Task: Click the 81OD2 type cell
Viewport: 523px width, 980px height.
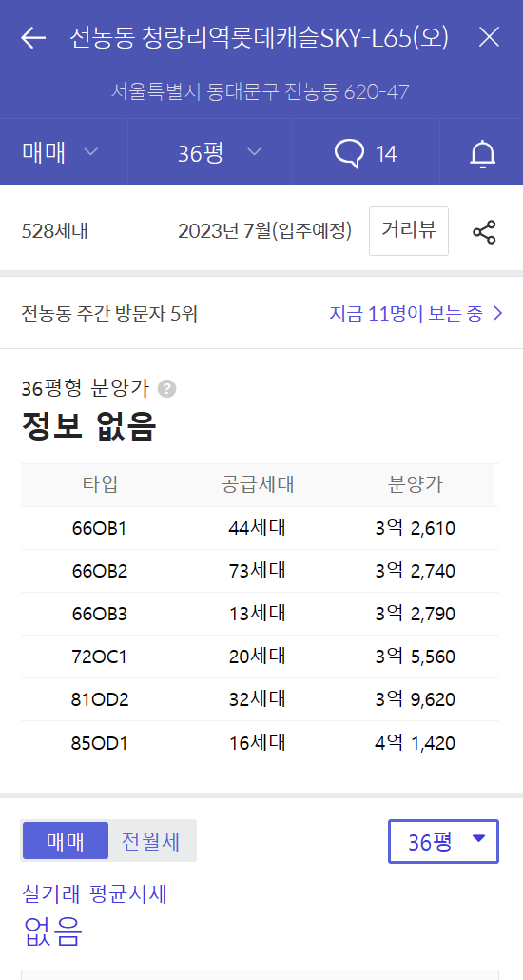Action: [99, 700]
